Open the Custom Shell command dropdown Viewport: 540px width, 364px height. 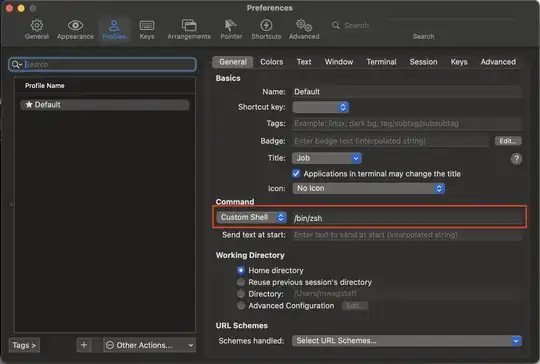[252, 217]
